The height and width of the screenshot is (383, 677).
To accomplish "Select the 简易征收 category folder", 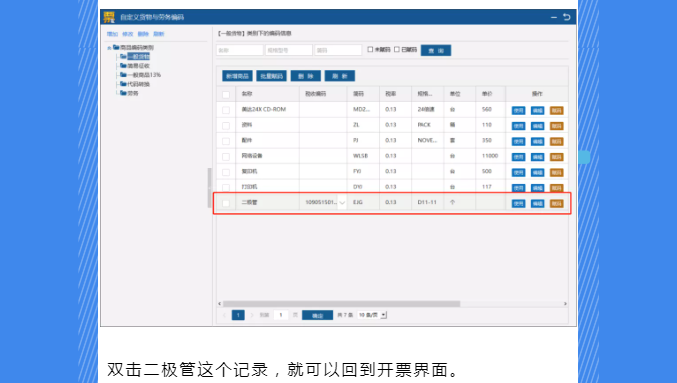I will [138, 66].
